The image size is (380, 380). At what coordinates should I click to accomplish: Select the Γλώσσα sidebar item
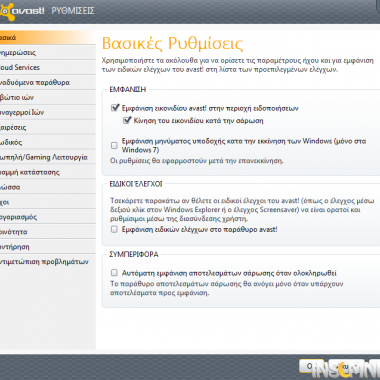click(x=47, y=187)
